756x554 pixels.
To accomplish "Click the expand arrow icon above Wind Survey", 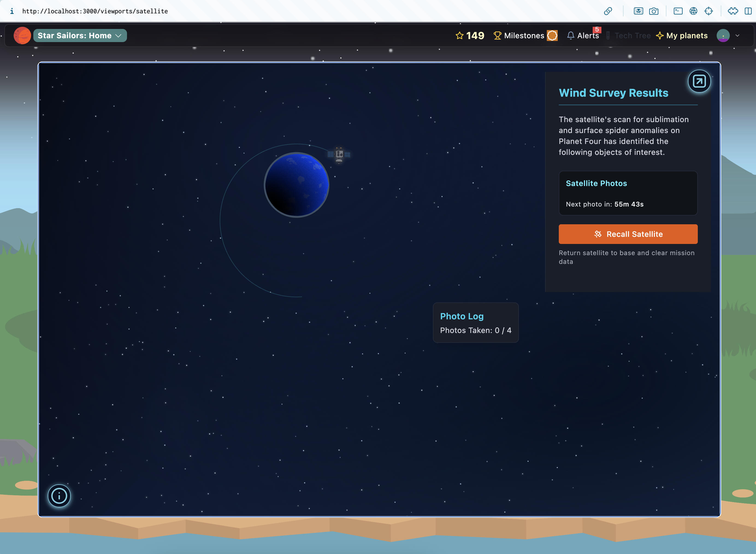I will click(x=699, y=81).
